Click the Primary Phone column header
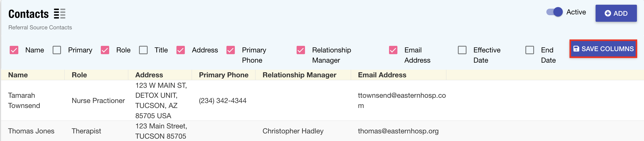The image size is (644, 141). pos(224,75)
